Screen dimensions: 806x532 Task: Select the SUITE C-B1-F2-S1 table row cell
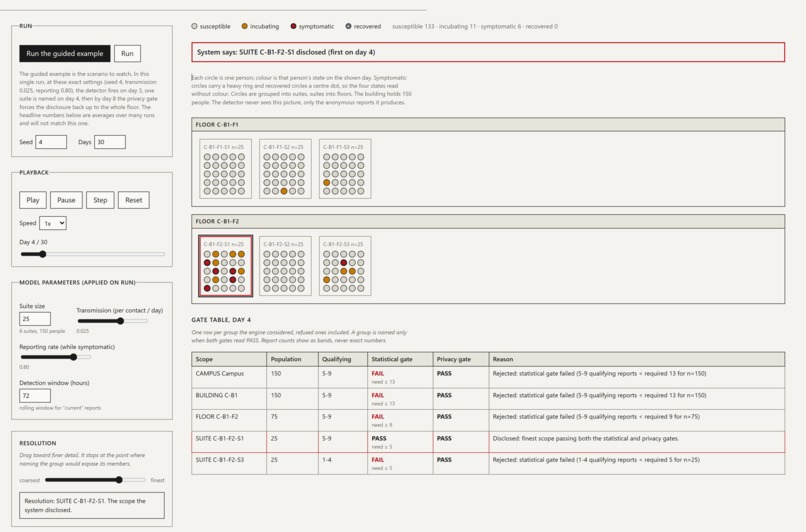[x=229, y=442]
